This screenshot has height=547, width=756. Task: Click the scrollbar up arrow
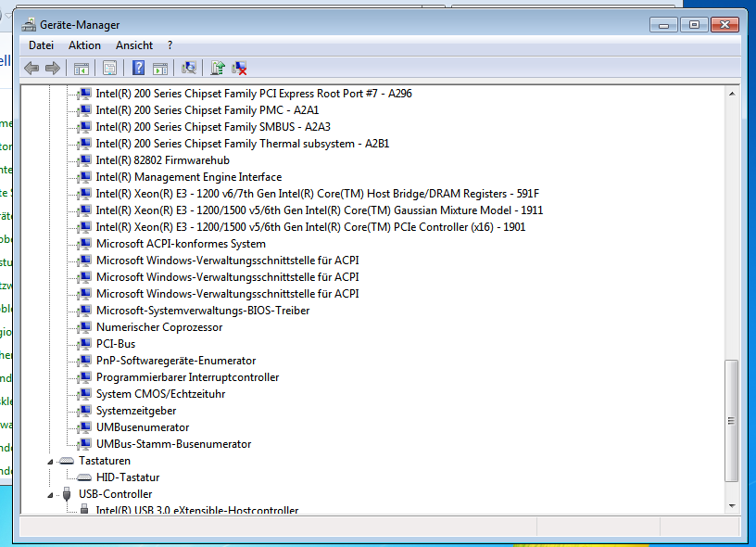pyautogui.click(x=731, y=94)
